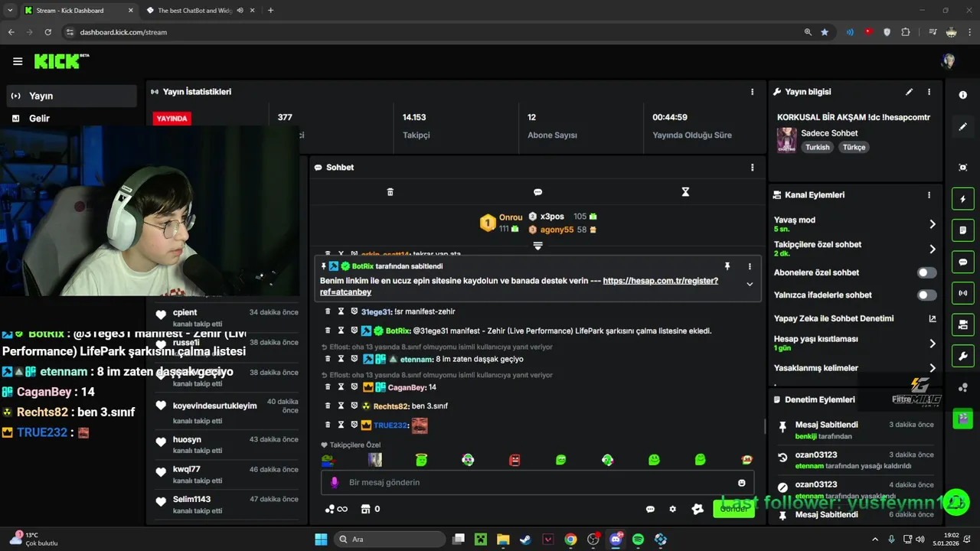This screenshot has width=980, height=551.
Task: Click the badge icon next to Gönder
Action: click(x=697, y=509)
